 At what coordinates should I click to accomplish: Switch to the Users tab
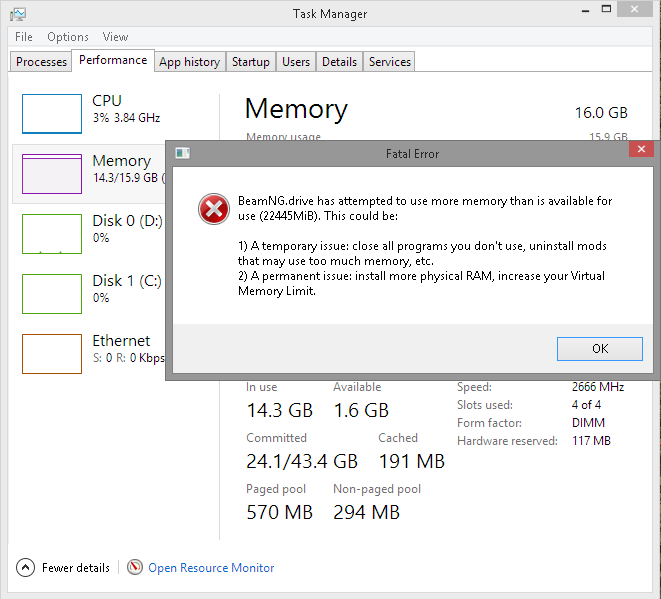pos(296,62)
